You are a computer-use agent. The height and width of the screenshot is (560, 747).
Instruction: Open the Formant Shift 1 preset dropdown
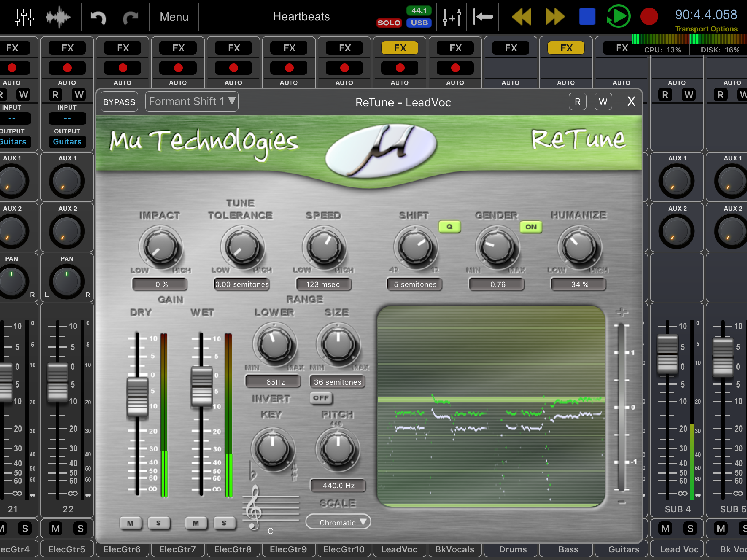click(x=192, y=101)
